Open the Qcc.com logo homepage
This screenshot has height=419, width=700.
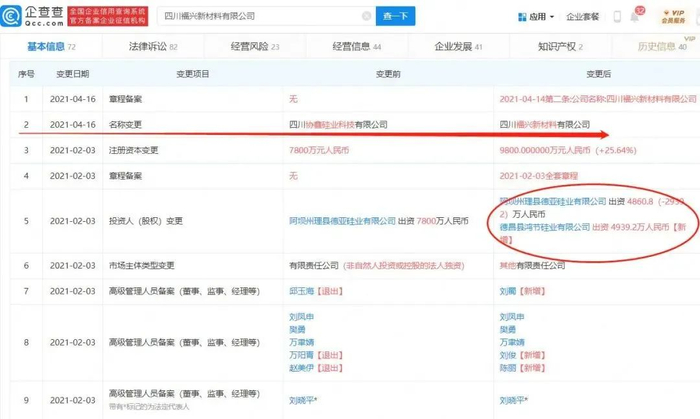(32, 16)
